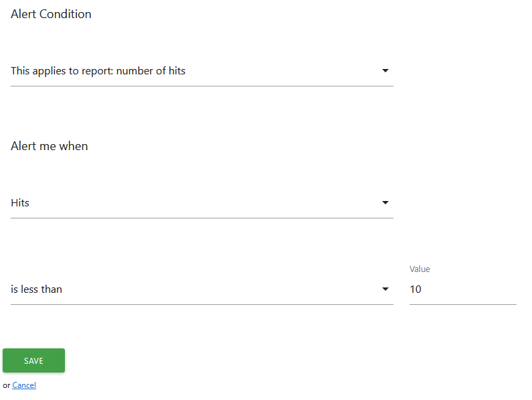Image resolution: width=532 pixels, height=400 pixels.
Task: Click the 'is less than' selected text
Action: tap(36, 289)
